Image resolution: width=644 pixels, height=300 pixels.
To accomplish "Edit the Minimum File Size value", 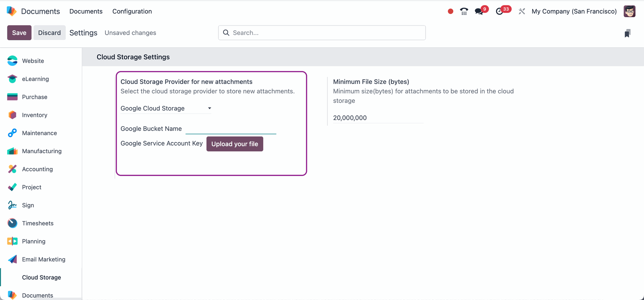I will click(x=378, y=118).
